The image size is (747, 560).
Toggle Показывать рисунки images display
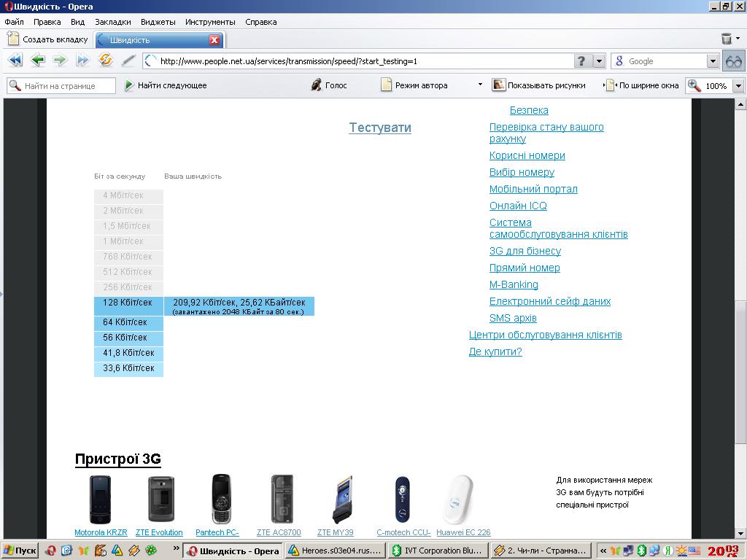tap(539, 85)
